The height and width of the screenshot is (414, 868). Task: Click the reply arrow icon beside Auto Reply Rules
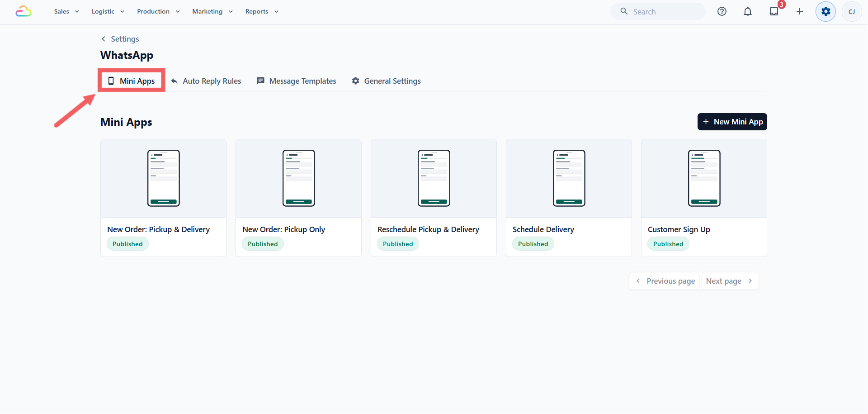[x=174, y=81]
